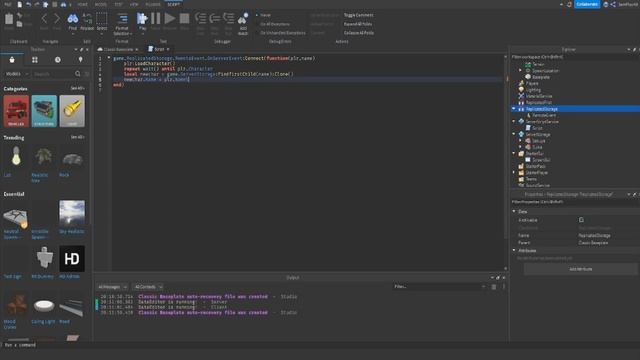Viewport: 640px width, 360px height.
Task: Click the undo arrow in title bar
Action: [x=28, y=4]
